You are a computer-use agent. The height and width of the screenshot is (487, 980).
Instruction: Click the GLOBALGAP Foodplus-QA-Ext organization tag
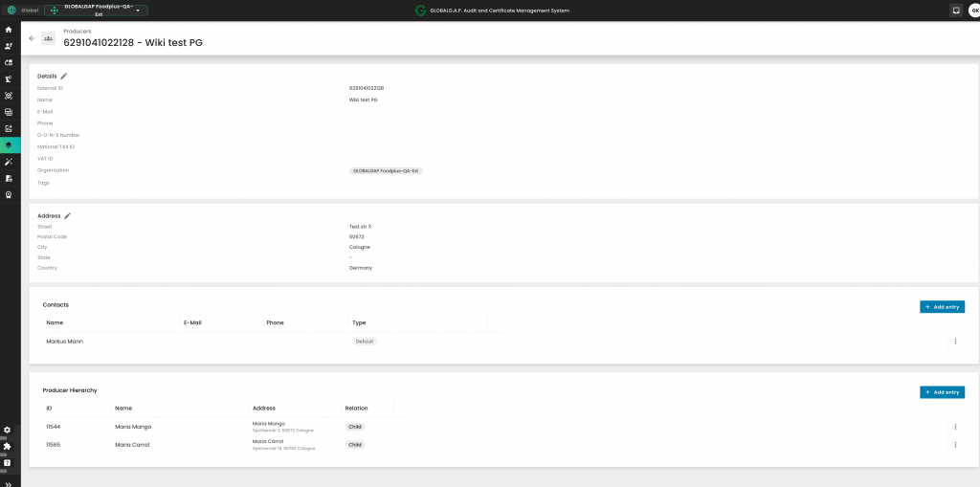(386, 171)
